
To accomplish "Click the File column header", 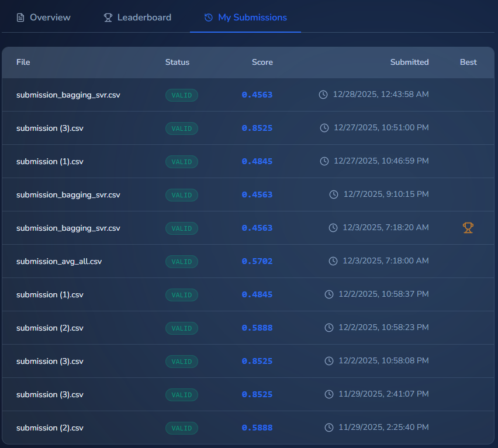I will (23, 62).
